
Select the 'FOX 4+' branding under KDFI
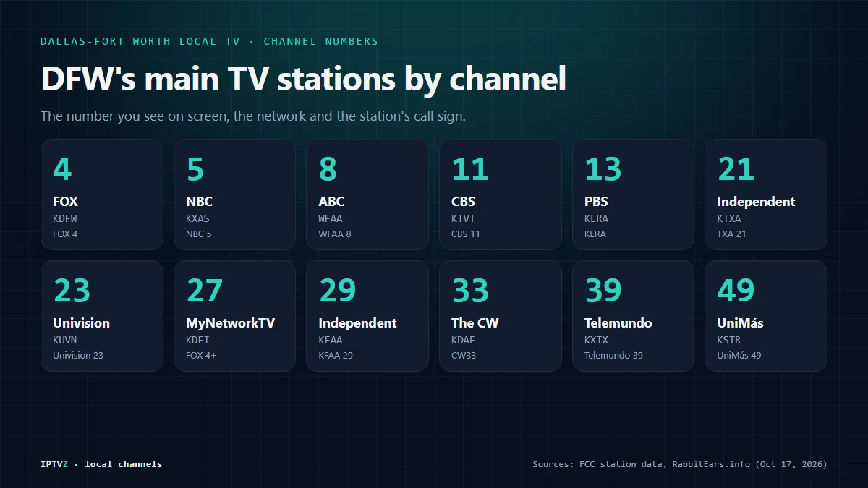click(201, 356)
